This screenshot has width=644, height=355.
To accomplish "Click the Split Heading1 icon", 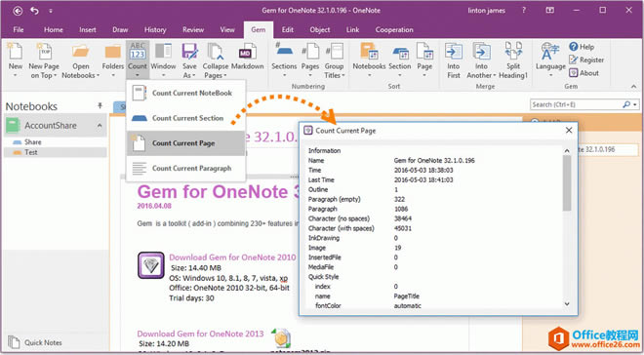I will (x=513, y=52).
